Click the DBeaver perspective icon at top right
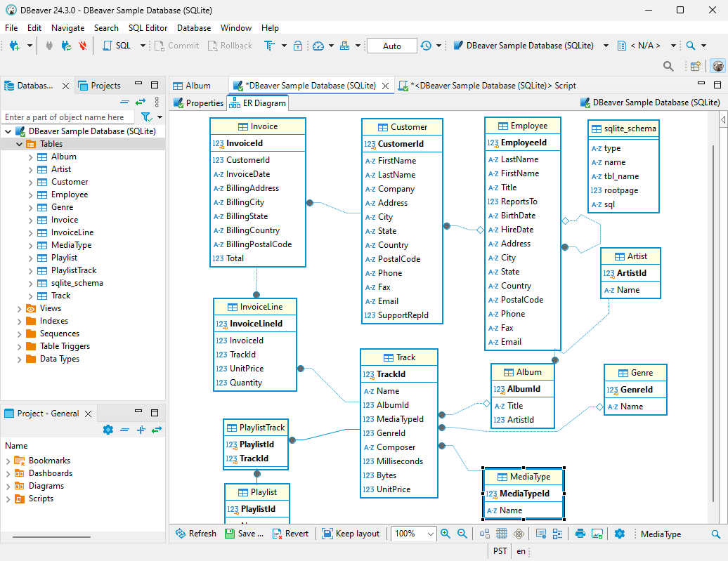Image resolution: width=728 pixels, height=561 pixels. tap(717, 66)
